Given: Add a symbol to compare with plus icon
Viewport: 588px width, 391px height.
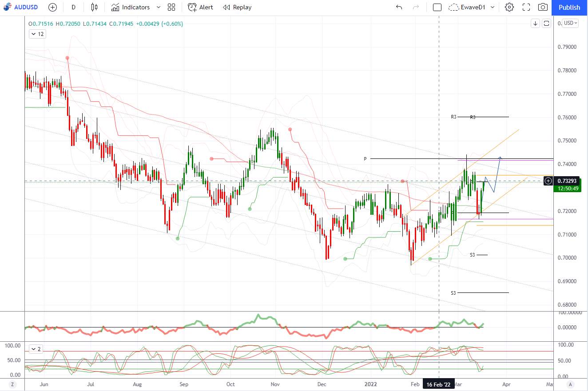Looking at the screenshot, I should (52, 7).
